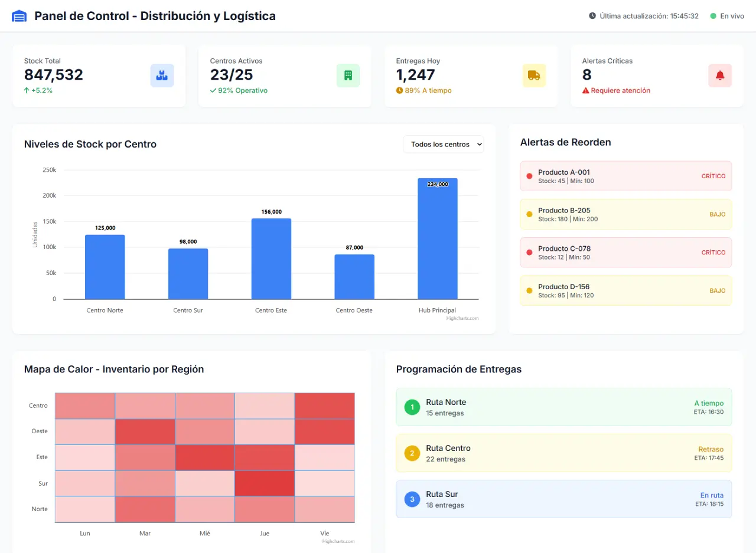Click the Entregas Hoy value 1,247

click(x=416, y=75)
